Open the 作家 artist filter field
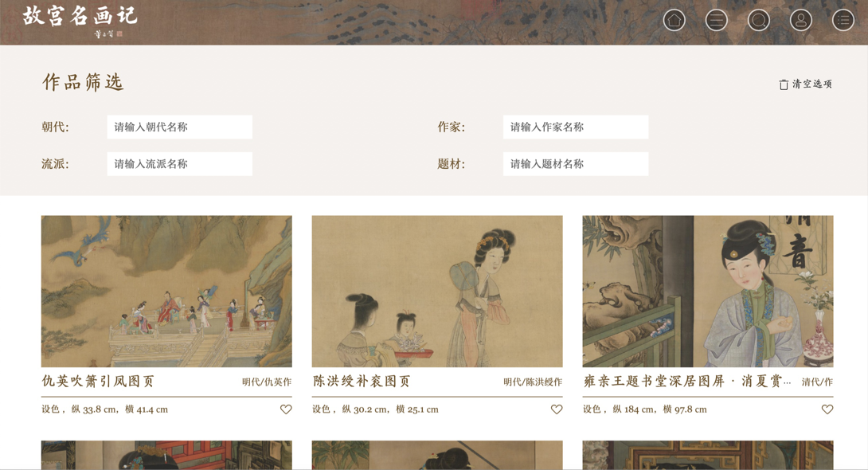This screenshot has height=470, width=868. pos(576,127)
